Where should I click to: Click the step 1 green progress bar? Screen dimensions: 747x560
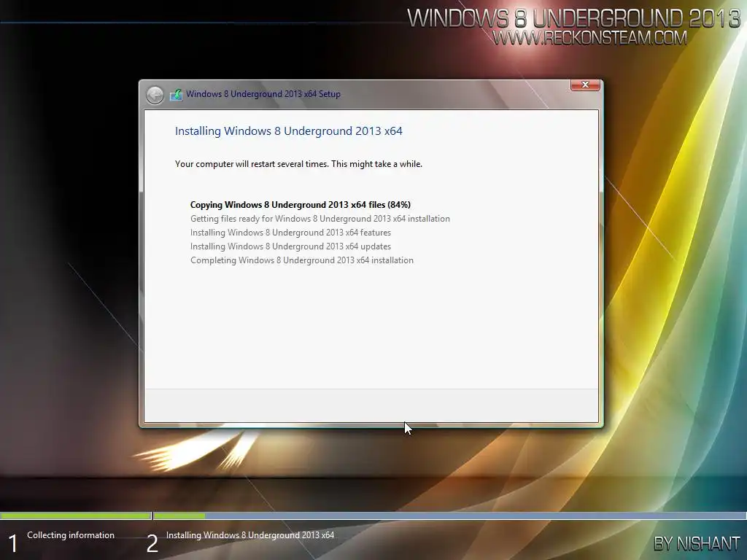[75, 516]
